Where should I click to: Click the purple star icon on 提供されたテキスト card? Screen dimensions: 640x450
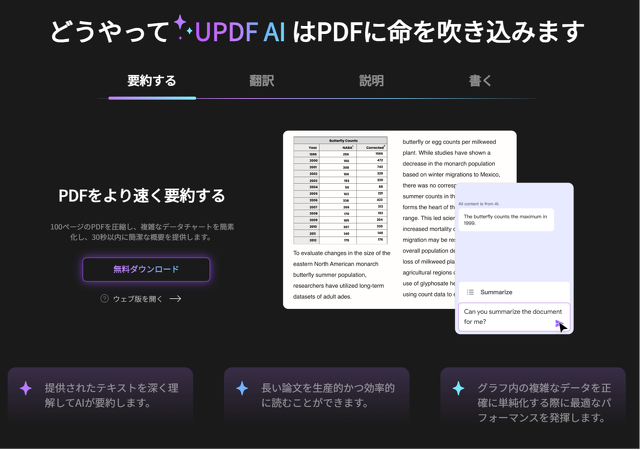click(26, 388)
